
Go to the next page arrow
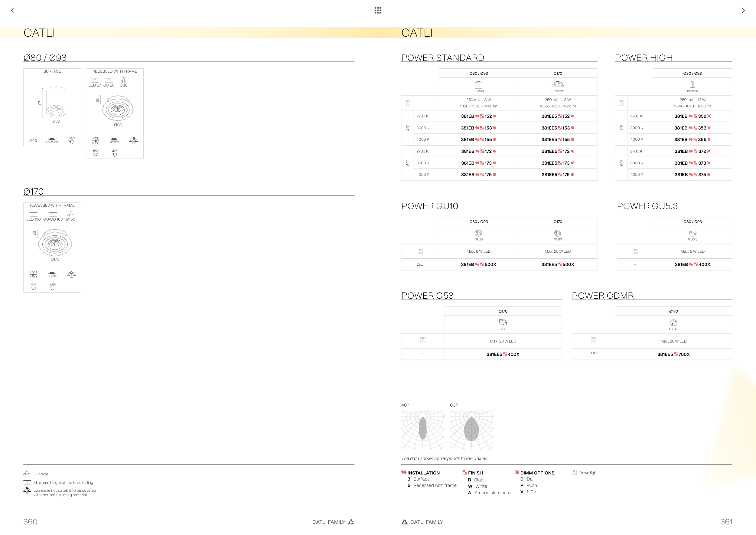coord(743,11)
